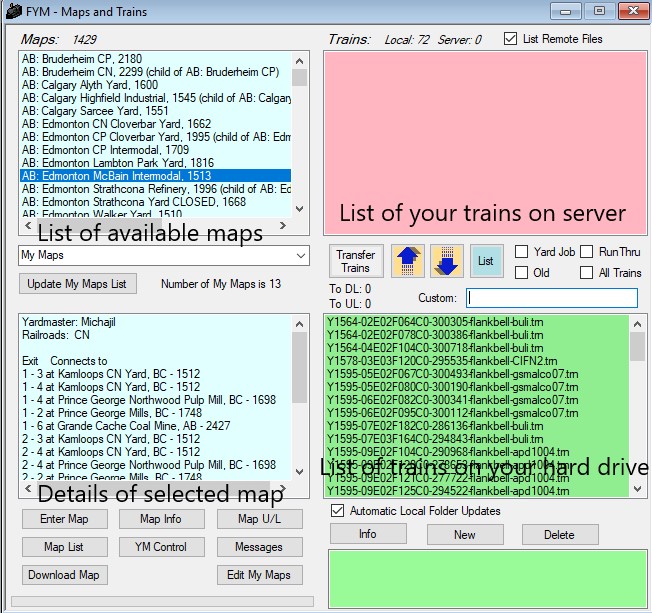Open the Map List
The height and width of the screenshot is (613, 652).
point(64,547)
